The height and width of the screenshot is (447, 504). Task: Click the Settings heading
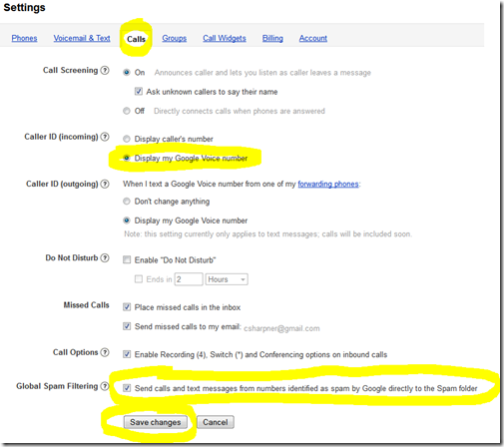pos(24,7)
